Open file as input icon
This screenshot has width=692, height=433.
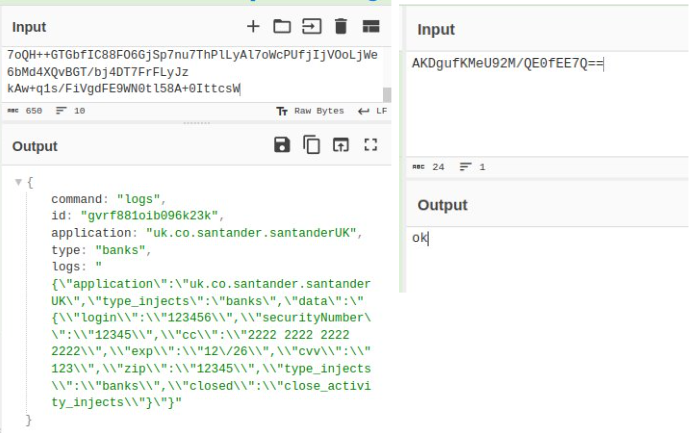(312, 26)
